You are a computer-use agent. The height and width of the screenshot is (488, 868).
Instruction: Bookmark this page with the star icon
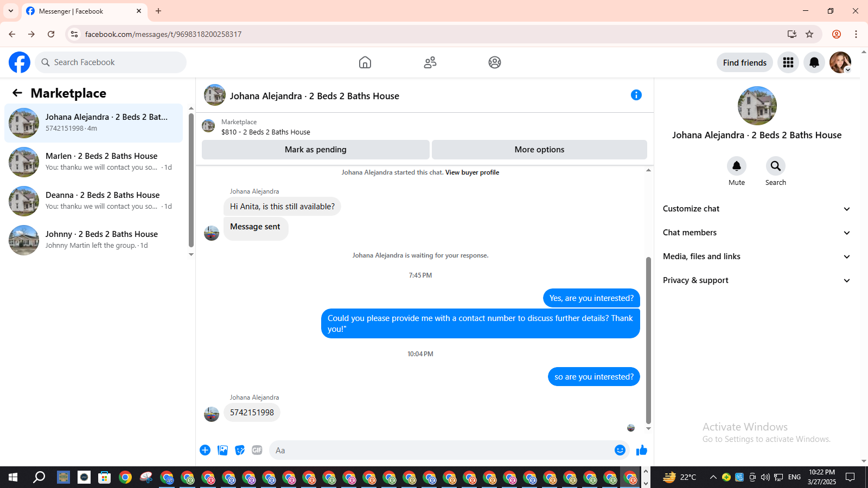click(809, 34)
